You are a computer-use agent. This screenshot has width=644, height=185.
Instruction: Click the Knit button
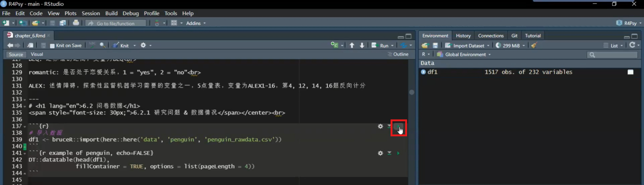121,46
